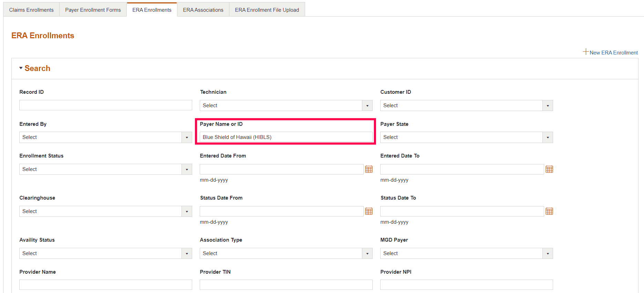The height and width of the screenshot is (293, 644).
Task: Open the Entered Date From calendar picker
Action: click(x=369, y=169)
